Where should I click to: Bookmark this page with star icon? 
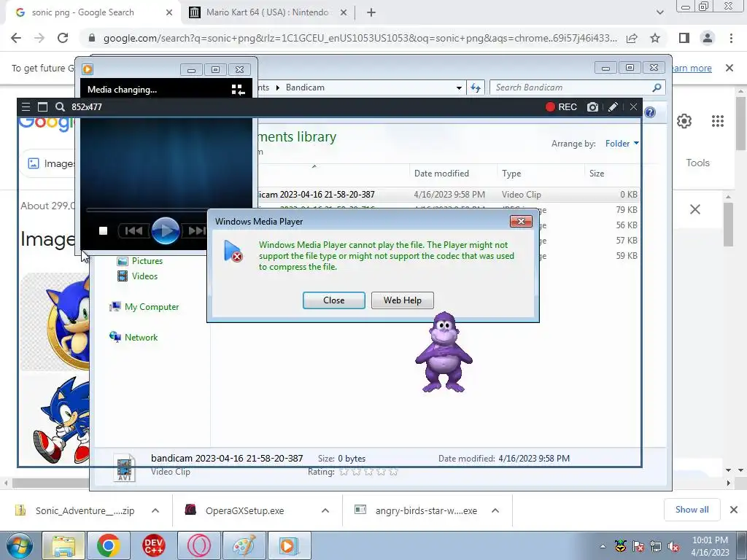(655, 38)
